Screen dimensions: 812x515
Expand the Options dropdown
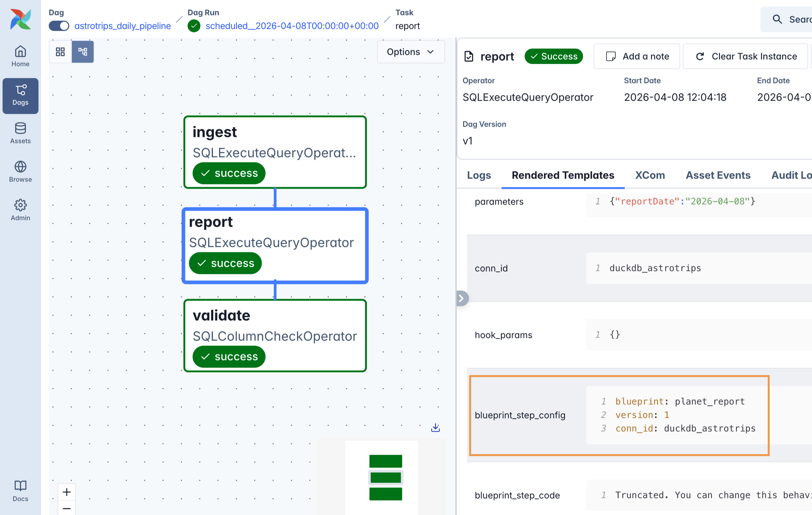click(410, 52)
